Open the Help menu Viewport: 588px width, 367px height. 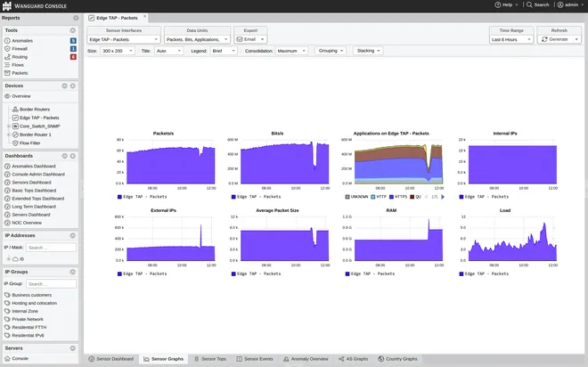[506, 4]
